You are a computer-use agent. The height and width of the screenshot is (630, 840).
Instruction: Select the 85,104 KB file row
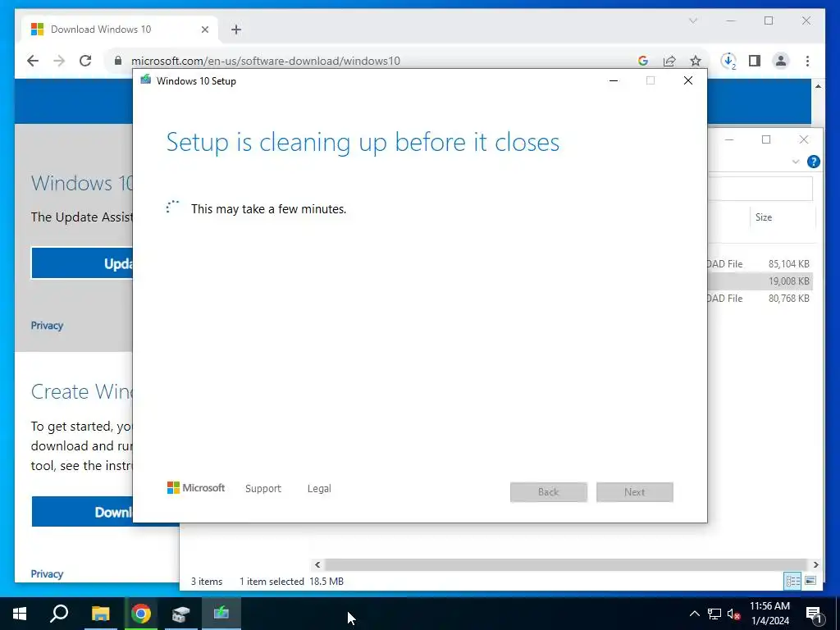pyautogui.click(x=760, y=263)
